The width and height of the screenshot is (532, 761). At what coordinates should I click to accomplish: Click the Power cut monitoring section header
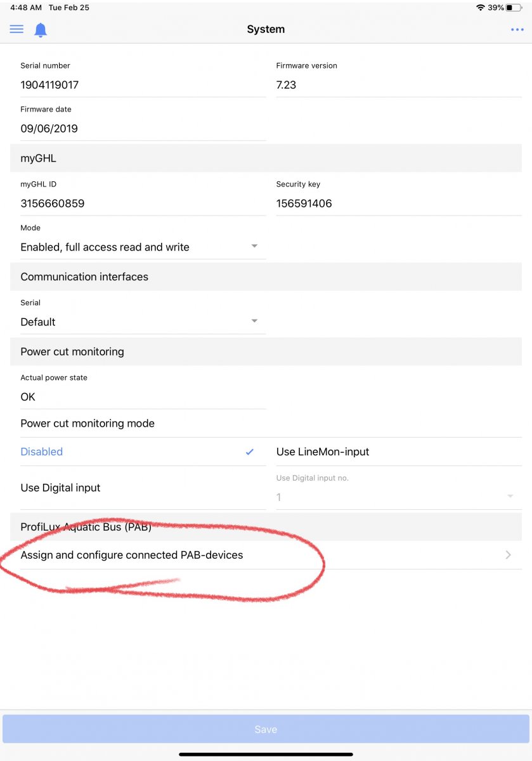coord(266,351)
